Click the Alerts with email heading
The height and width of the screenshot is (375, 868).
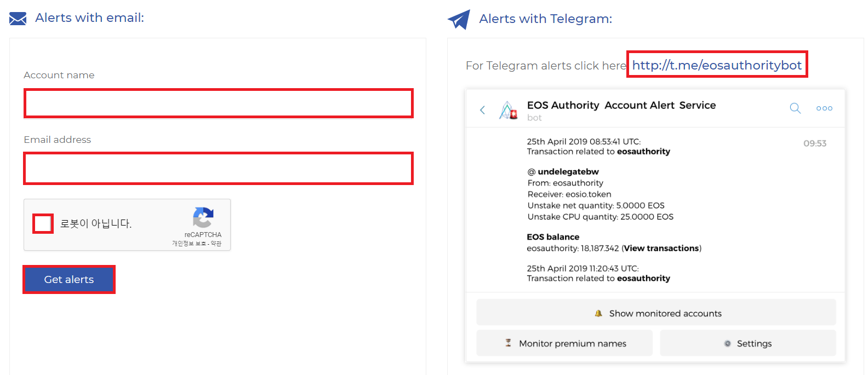pos(90,18)
